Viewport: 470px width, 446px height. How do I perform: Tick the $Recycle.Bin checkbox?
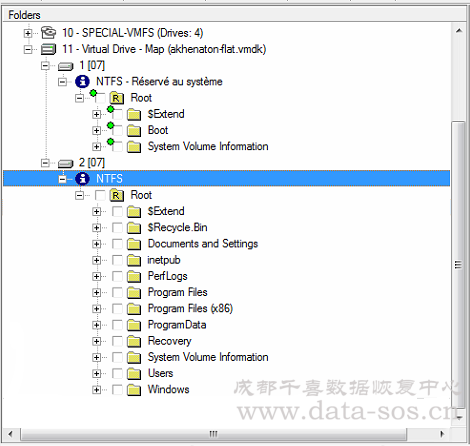tap(117, 228)
